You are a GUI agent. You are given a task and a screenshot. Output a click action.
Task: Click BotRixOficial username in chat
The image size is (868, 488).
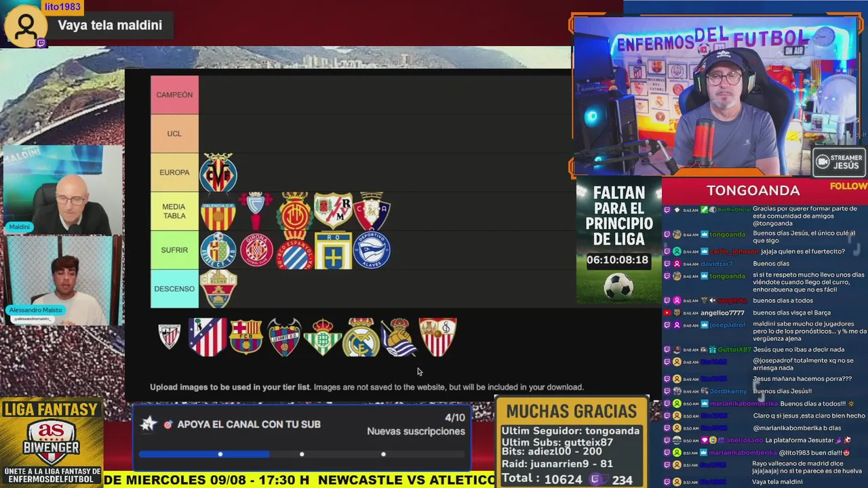(x=732, y=210)
